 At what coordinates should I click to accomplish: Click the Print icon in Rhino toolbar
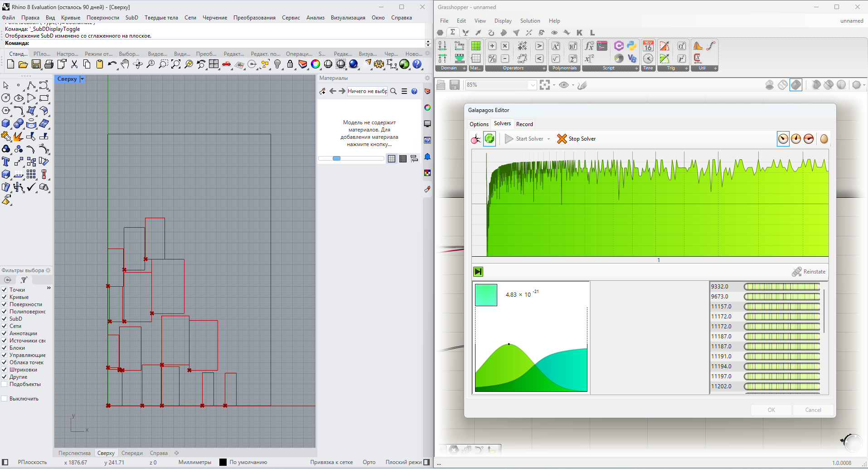[49, 64]
